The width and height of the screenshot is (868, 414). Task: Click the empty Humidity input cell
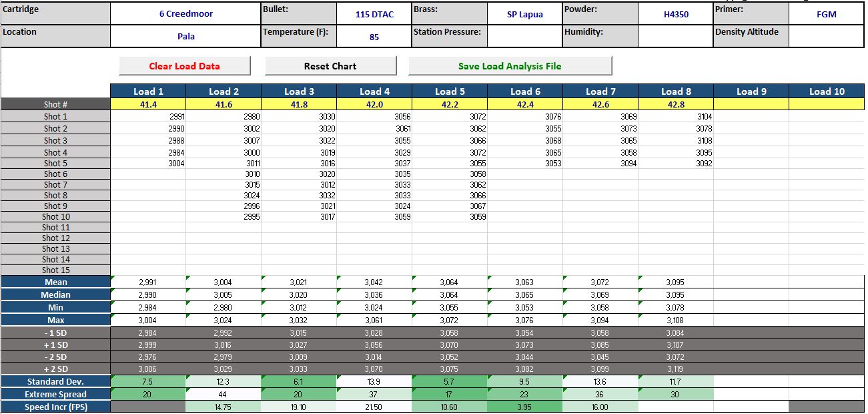676,36
